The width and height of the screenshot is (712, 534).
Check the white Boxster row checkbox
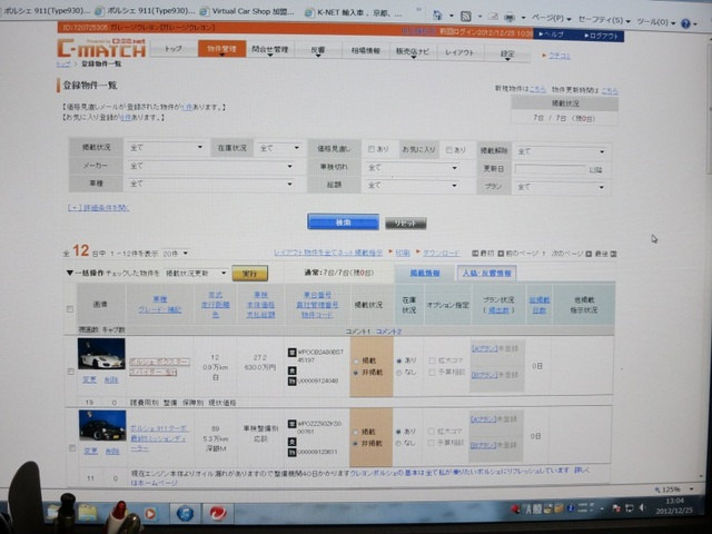71,371
